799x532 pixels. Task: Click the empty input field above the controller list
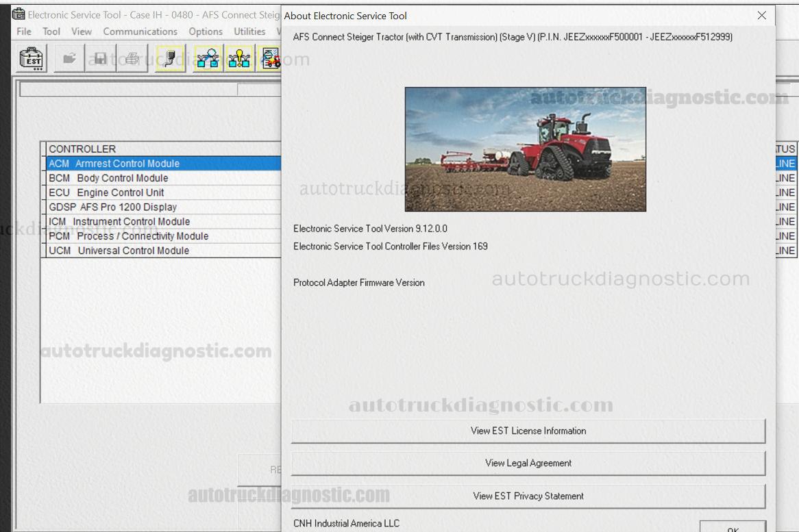tap(128, 90)
